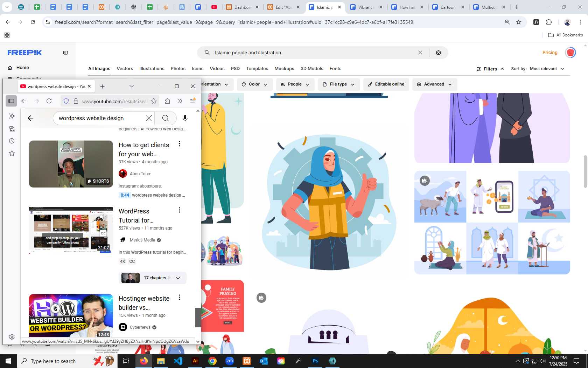This screenshot has width=588, height=368.
Task: Clear the Freepik search query X
Action: pos(420,53)
